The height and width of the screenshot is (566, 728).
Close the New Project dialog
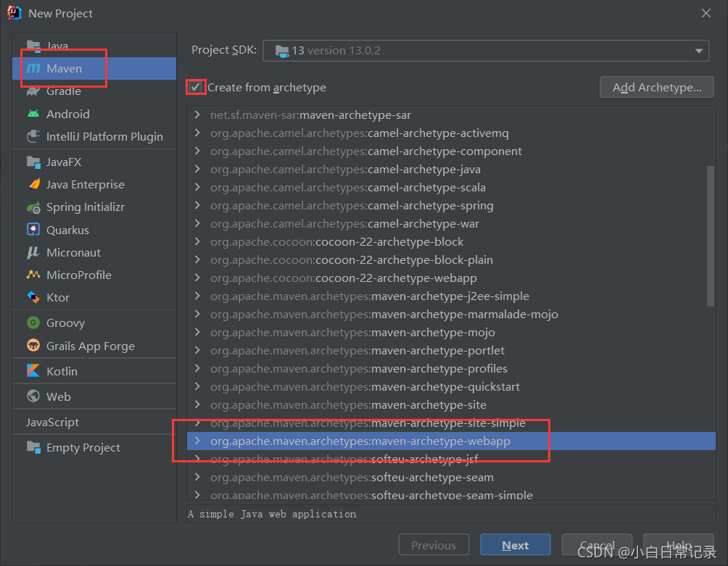(706, 13)
